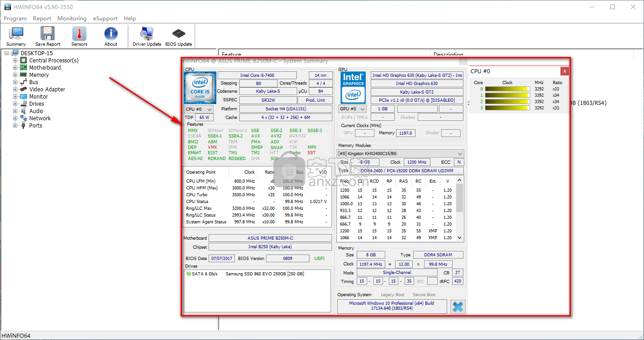Expand the Central Processor(s) node
This screenshot has height=340, width=644.
point(15,60)
